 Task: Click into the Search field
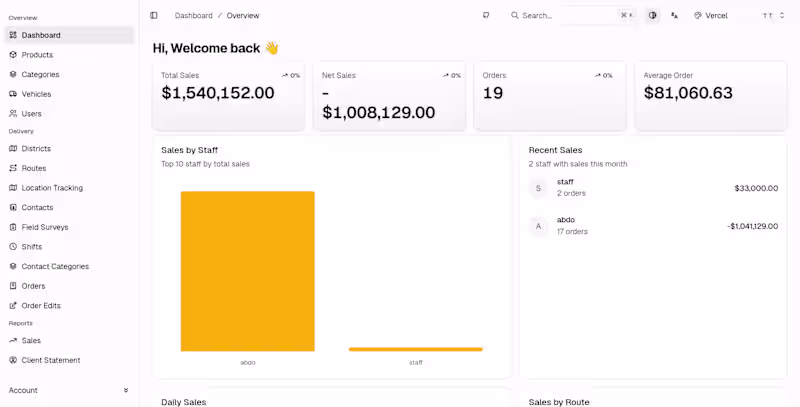572,15
